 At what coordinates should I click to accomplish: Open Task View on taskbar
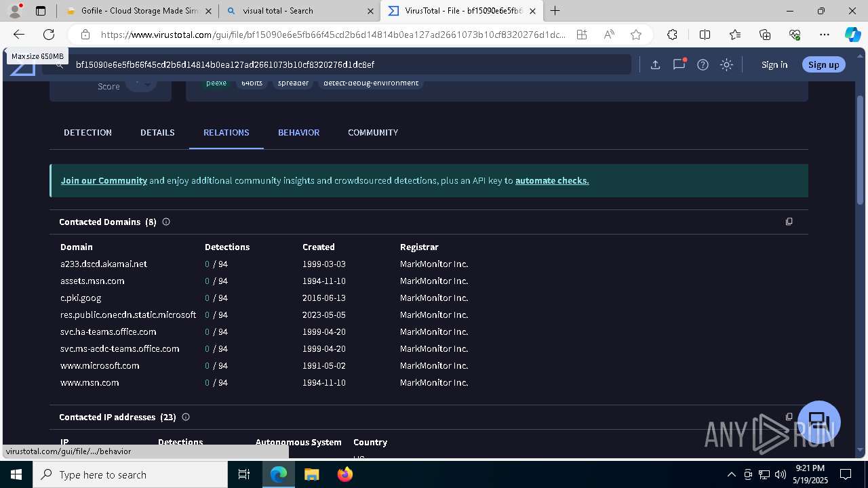tap(244, 474)
